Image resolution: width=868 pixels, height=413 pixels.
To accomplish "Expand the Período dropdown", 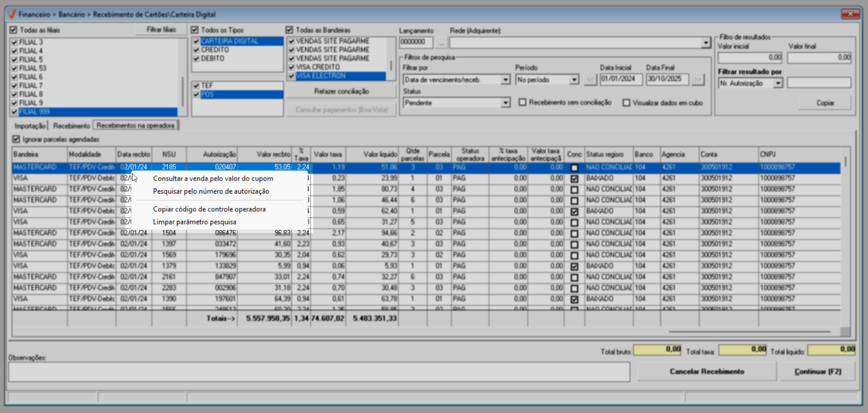I will click(x=574, y=80).
